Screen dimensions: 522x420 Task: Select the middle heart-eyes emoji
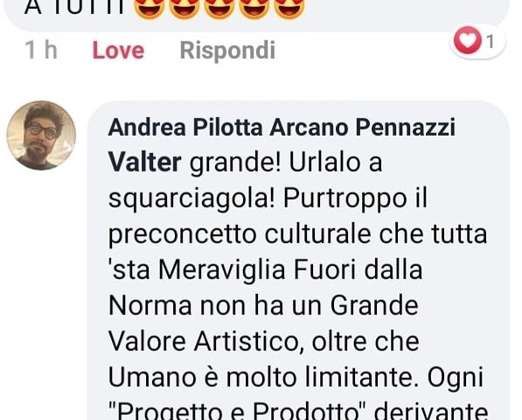coord(219,9)
